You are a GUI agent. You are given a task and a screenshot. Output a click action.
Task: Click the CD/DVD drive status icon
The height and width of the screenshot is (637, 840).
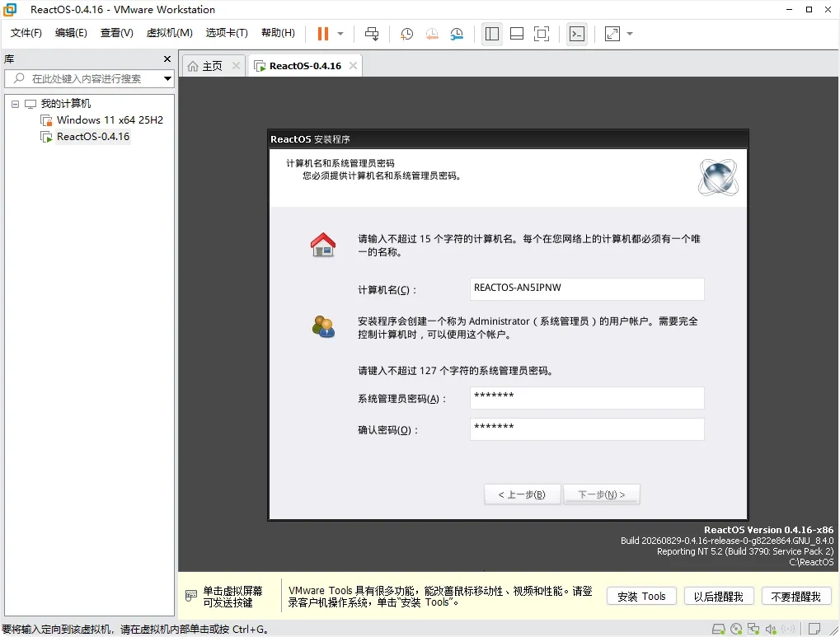(736, 629)
